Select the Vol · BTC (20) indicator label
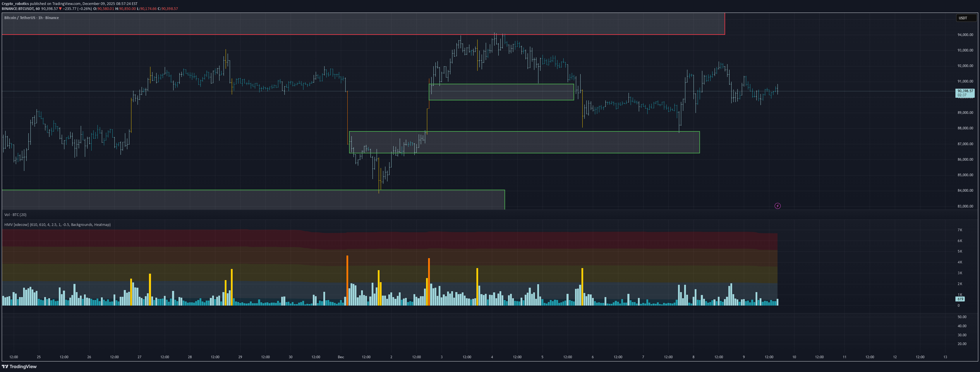The width and height of the screenshot is (980, 372). tap(15, 215)
